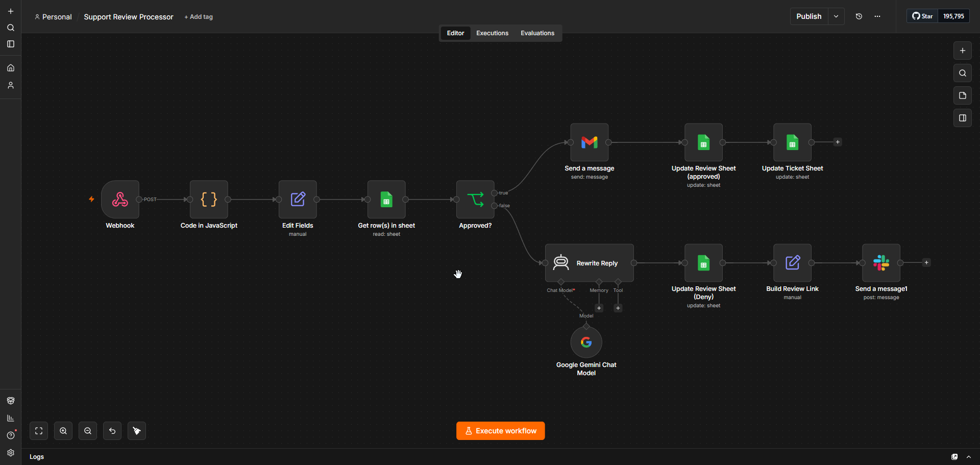This screenshot has height=465, width=980.
Task: Create new item with sidebar plus icon
Action: (11, 11)
